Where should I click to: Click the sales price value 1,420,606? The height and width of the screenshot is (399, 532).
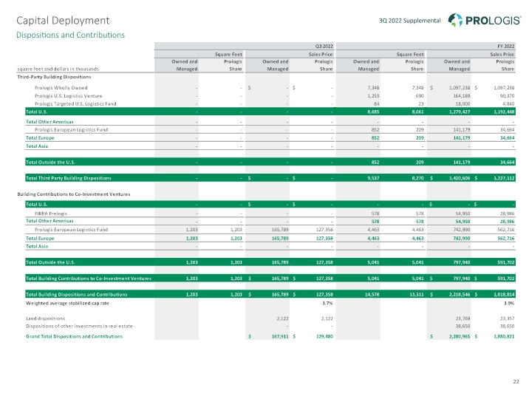pos(460,178)
